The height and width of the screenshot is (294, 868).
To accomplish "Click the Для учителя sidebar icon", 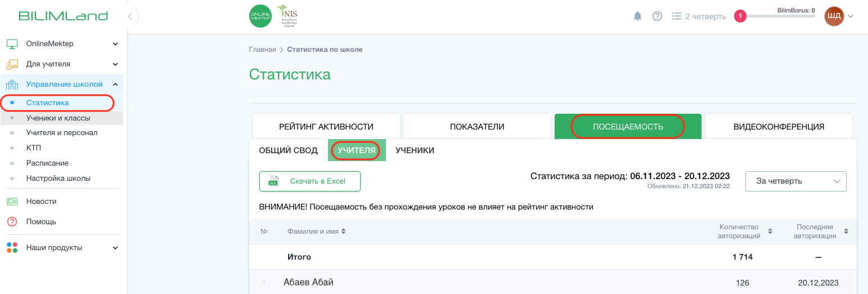I will [12, 64].
